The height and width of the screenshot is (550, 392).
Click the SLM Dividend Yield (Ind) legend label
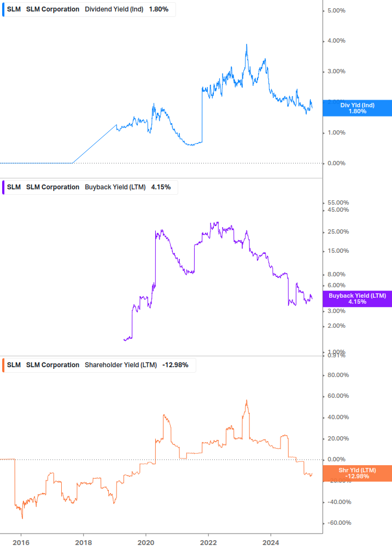(x=89, y=9)
